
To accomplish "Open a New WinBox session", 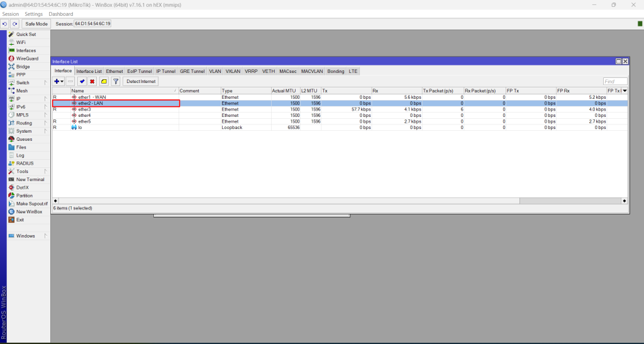I will click(29, 212).
